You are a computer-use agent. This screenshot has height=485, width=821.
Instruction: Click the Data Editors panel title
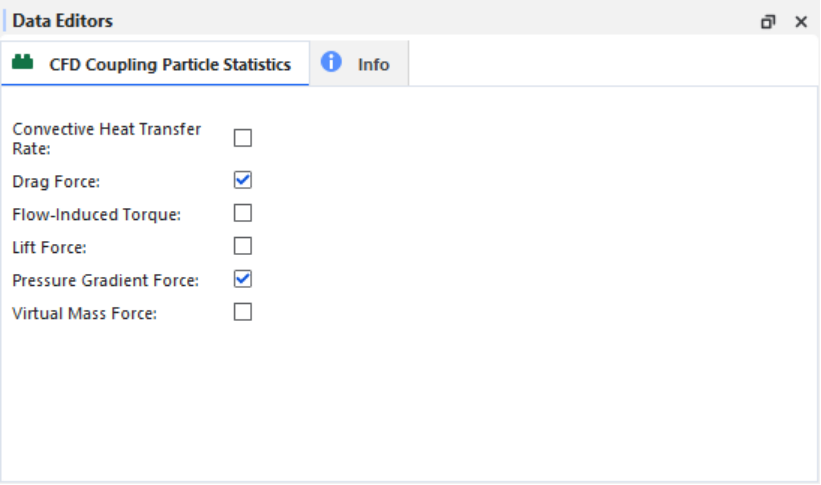pos(62,21)
